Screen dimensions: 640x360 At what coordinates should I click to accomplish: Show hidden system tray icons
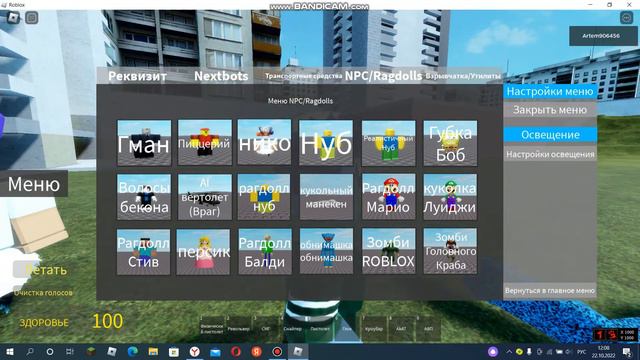(x=509, y=351)
